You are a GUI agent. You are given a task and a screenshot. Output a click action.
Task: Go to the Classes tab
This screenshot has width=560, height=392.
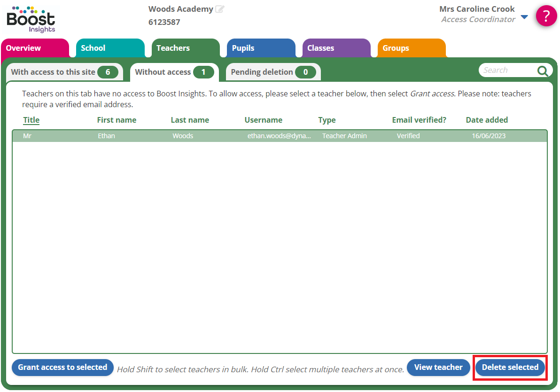tap(320, 48)
